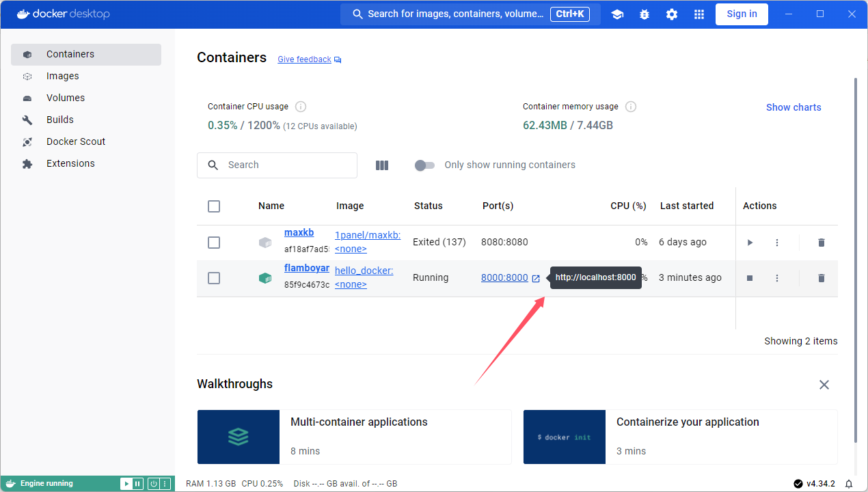Image resolution: width=868 pixels, height=492 pixels.
Task: Click the maxkb container status icon
Action: click(x=265, y=243)
